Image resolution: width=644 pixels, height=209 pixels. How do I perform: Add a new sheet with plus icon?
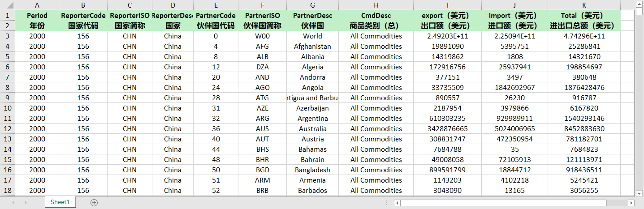(x=94, y=202)
